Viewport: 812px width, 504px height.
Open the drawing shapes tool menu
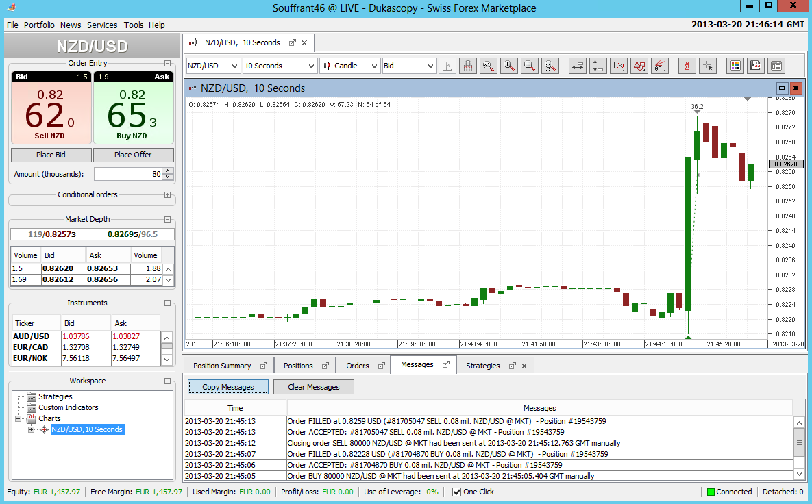coord(639,66)
